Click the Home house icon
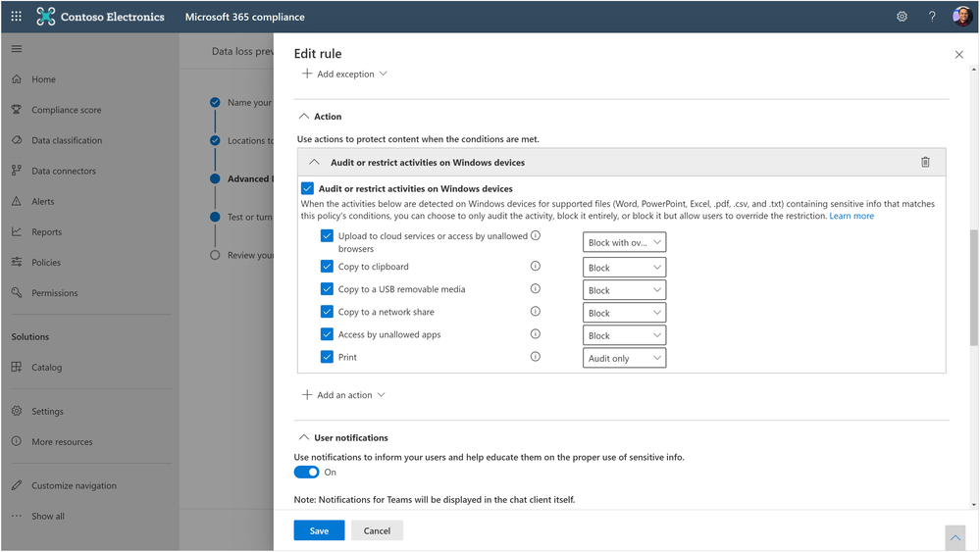 [17, 79]
